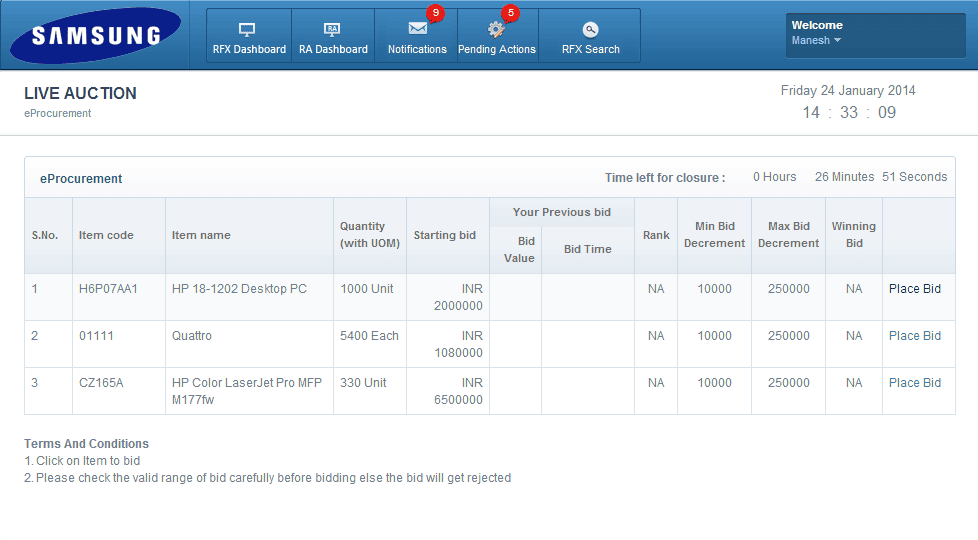Select RFX Search label in navigation
Screen dimensions: 978x540
[x=591, y=49]
